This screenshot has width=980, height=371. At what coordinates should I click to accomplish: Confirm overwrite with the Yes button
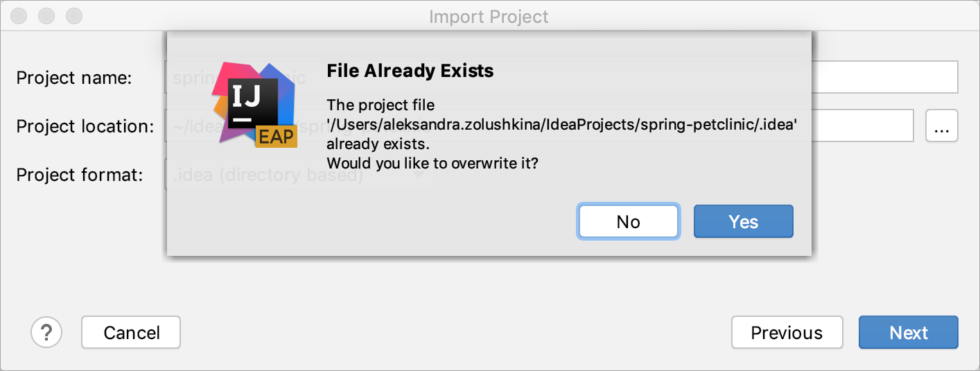pyautogui.click(x=744, y=221)
